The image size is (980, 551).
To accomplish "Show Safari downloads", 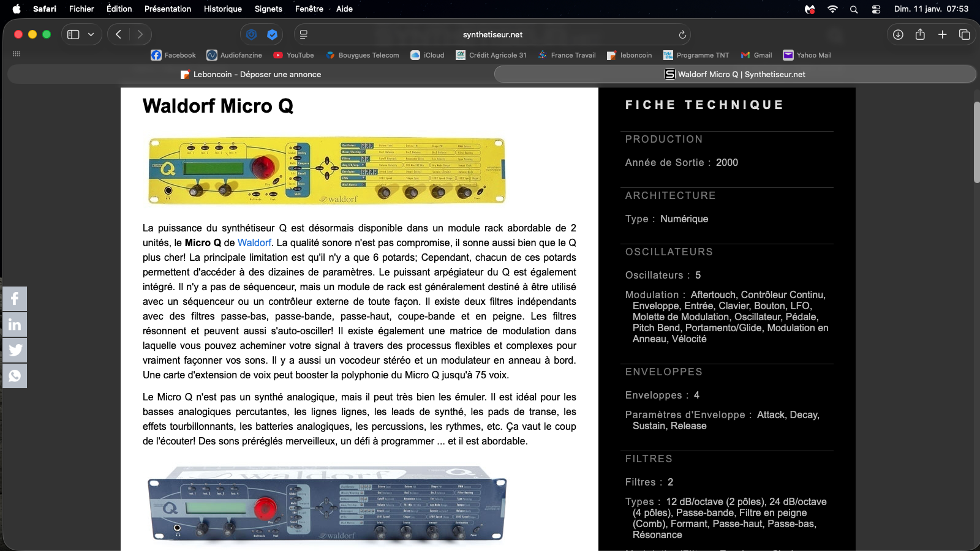I will coord(898,34).
